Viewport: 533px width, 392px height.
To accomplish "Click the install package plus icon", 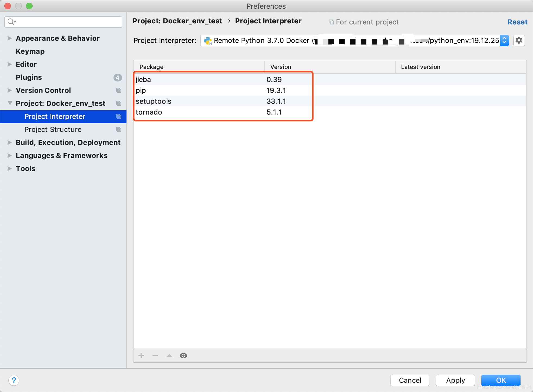I will pyautogui.click(x=141, y=356).
